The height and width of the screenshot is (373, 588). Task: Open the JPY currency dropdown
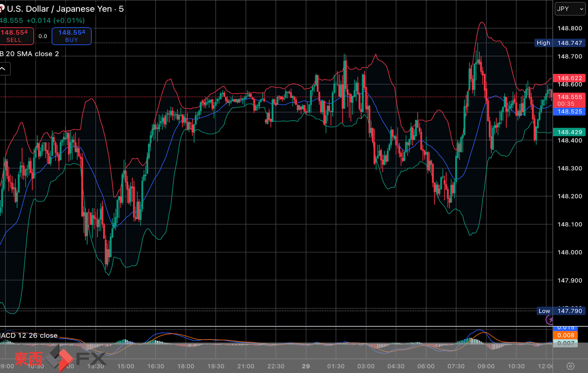click(570, 9)
